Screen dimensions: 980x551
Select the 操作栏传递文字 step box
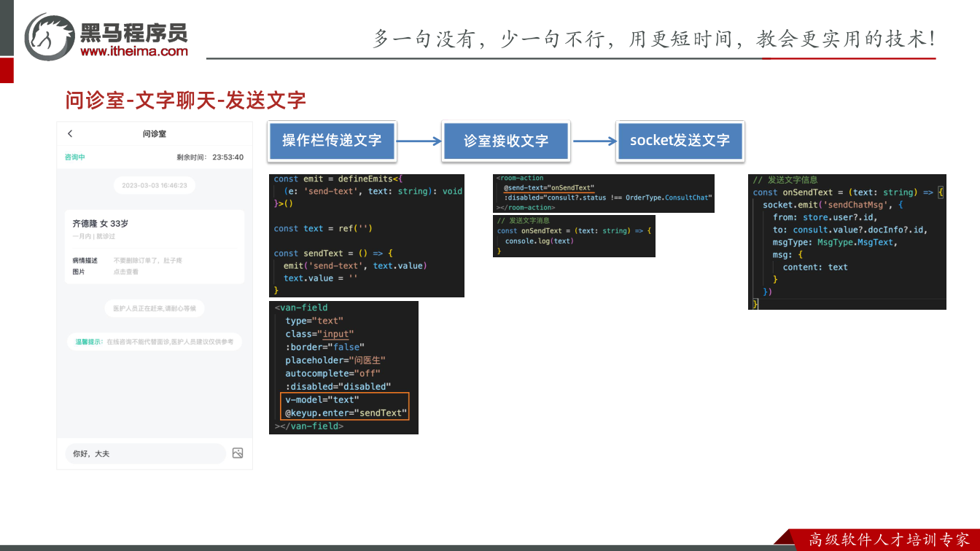[332, 141]
